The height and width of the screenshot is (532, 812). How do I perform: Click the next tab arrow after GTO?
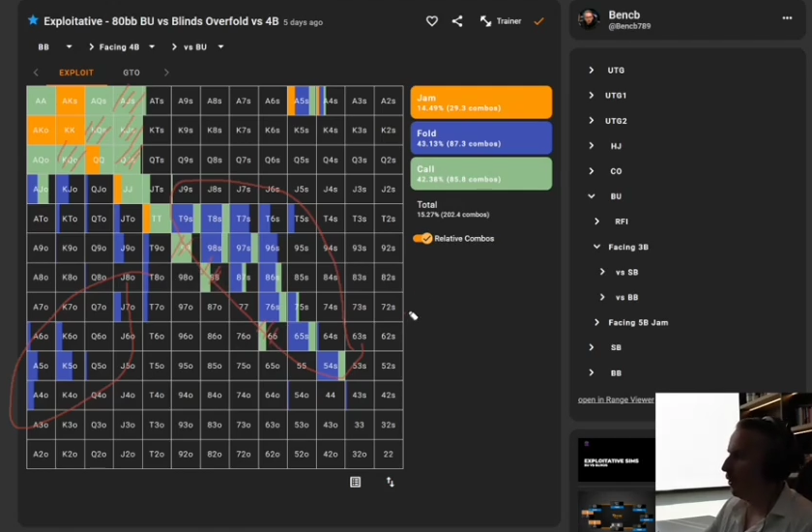coord(166,73)
